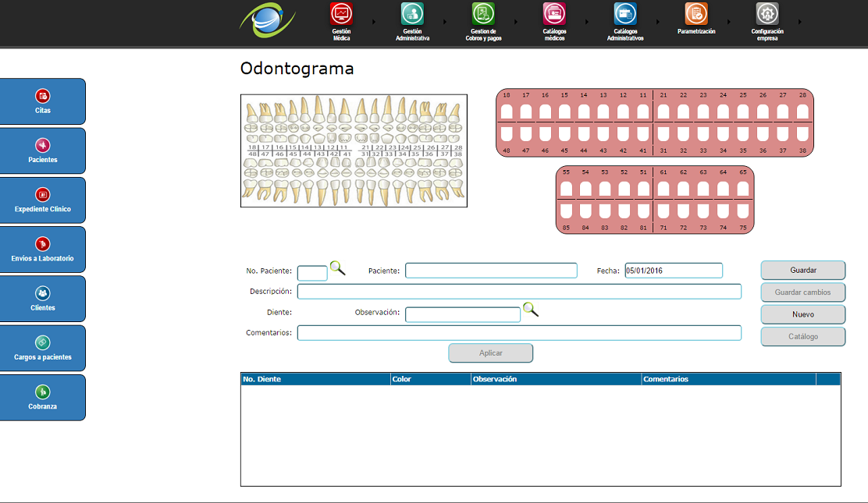This screenshot has width=868, height=503.
Task: Open Expediente Clínico in the sidebar
Action: coord(43,200)
